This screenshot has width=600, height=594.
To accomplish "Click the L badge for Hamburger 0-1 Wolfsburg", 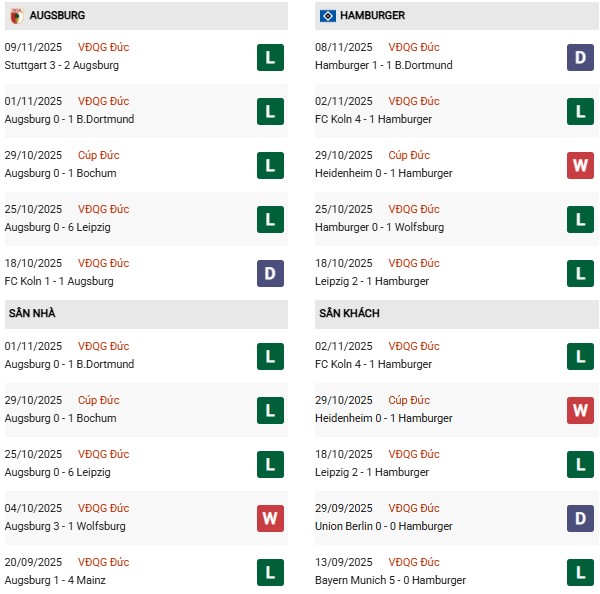I will pos(580,219).
